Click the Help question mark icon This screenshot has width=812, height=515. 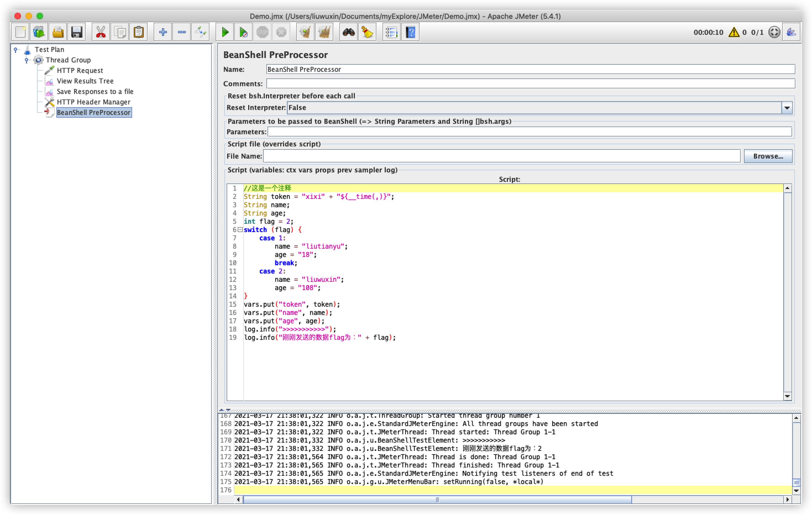pyautogui.click(x=410, y=32)
